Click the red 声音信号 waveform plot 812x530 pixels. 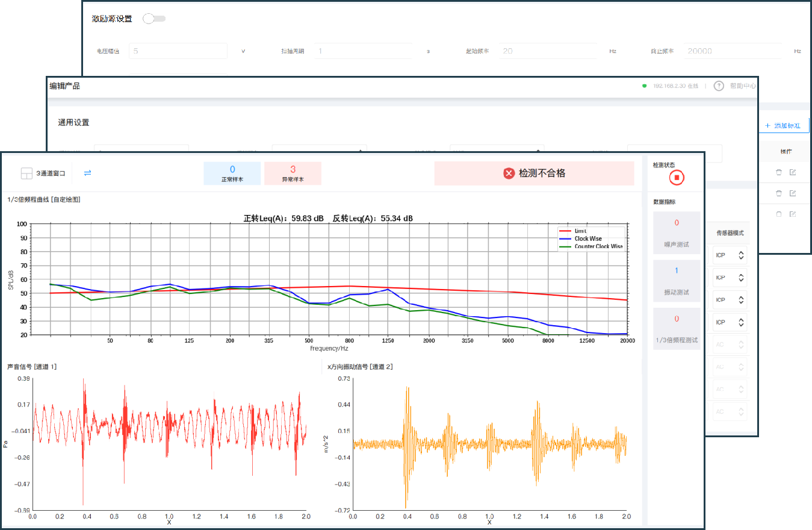(169, 444)
